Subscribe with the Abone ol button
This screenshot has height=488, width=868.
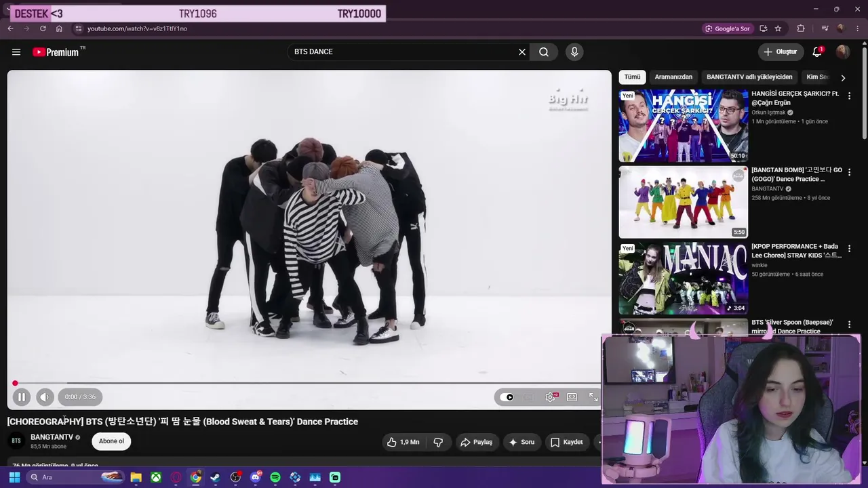tap(111, 441)
